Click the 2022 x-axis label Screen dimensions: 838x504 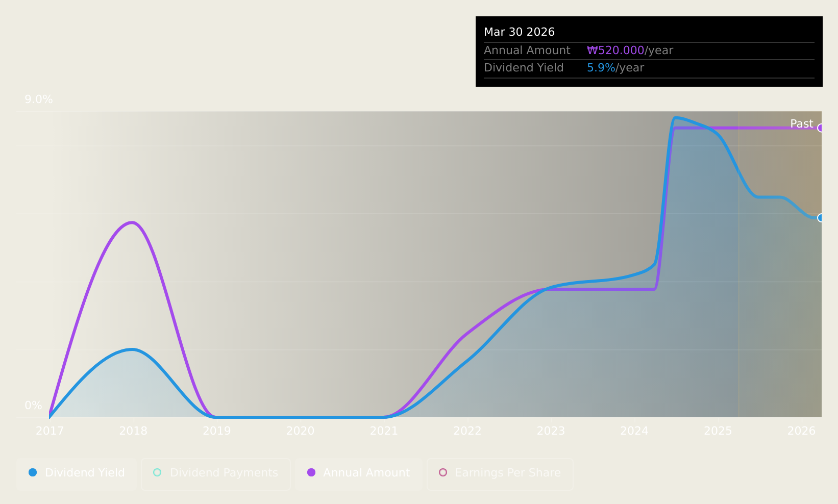point(467,431)
